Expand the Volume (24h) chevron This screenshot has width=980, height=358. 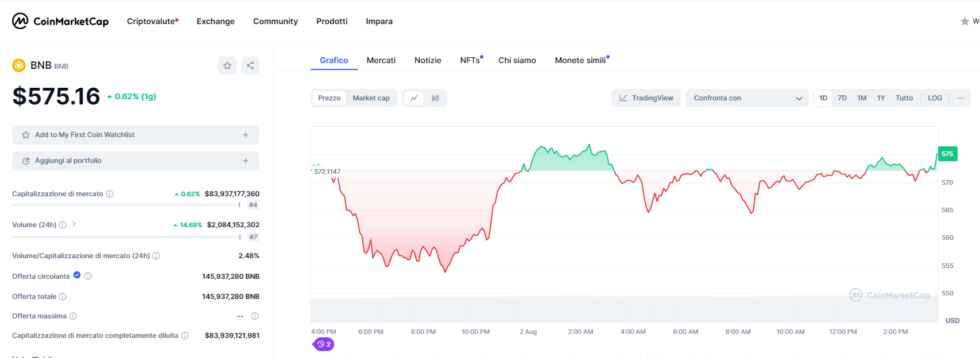[74, 224]
